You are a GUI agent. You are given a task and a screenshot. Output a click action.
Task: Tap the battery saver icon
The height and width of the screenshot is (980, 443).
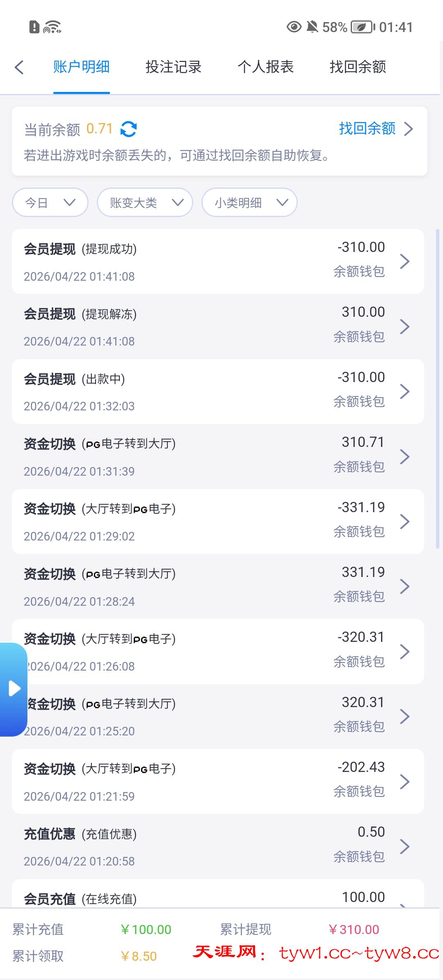coord(362,27)
